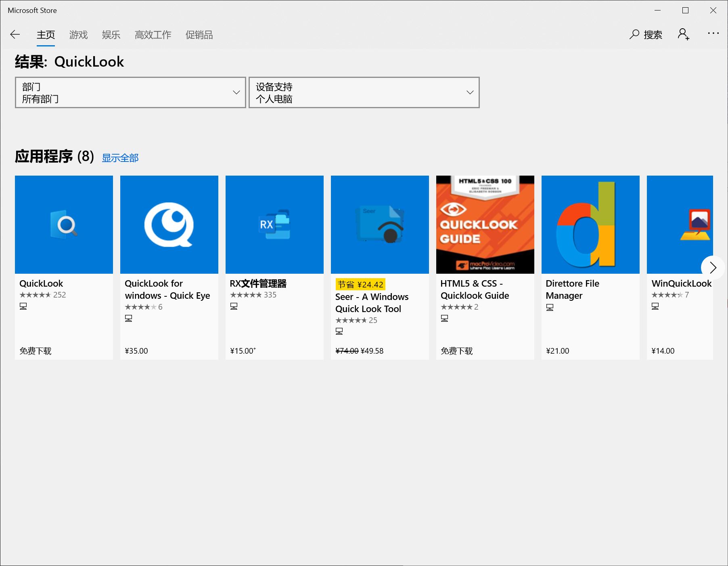This screenshot has height=566, width=728.
Task: Click PC device icon under Seer
Action: click(x=339, y=331)
